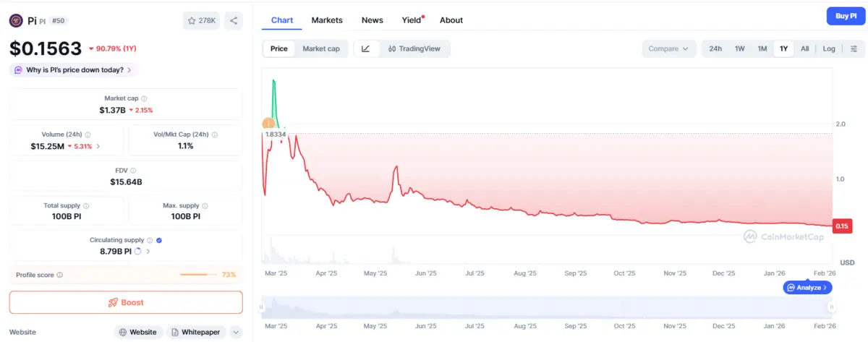Image resolution: width=868 pixels, height=342 pixels.
Task: Open the Compare dropdown
Action: click(668, 49)
